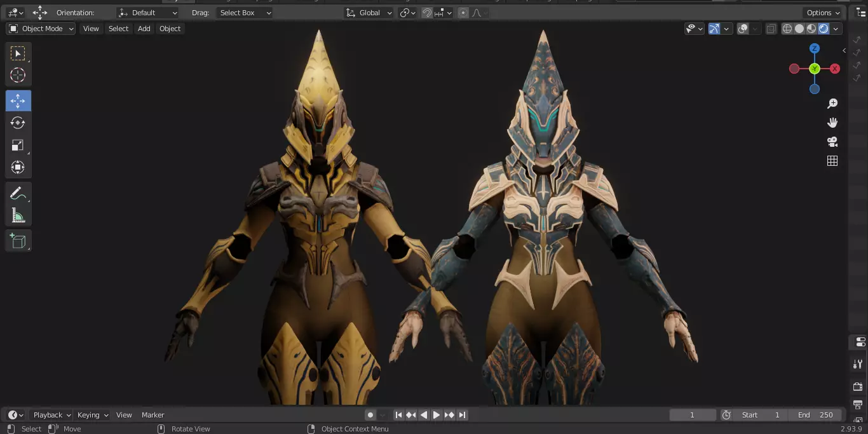The height and width of the screenshot is (434, 868).
Task: Open the viewport View menu
Action: pos(91,29)
